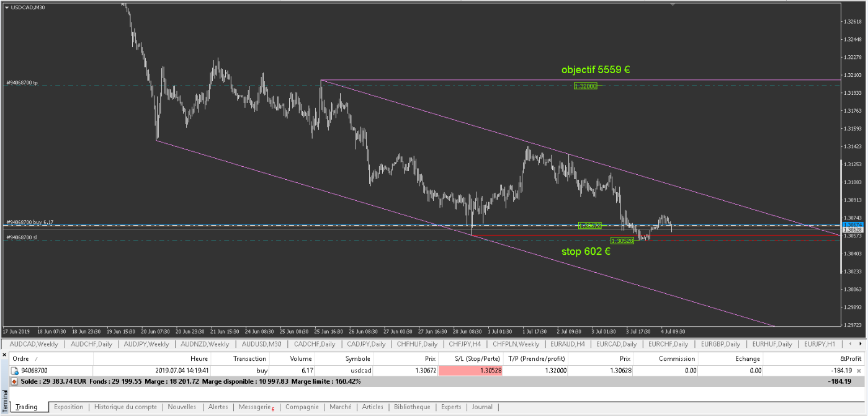The width and height of the screenshot is (868, 416).
Task: Open the Messagerie tab
Action: 256,407
